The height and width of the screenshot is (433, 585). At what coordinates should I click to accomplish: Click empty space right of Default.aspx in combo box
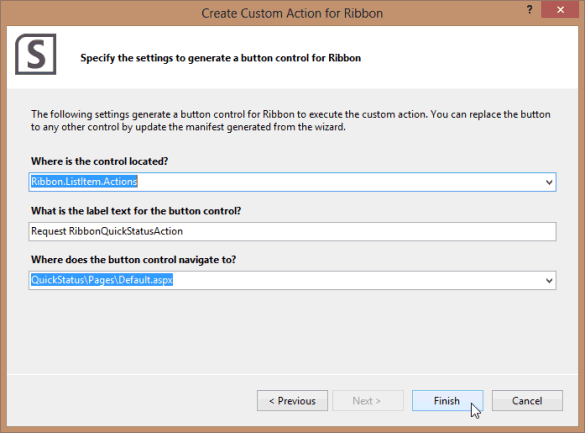[x=357, y=280]
